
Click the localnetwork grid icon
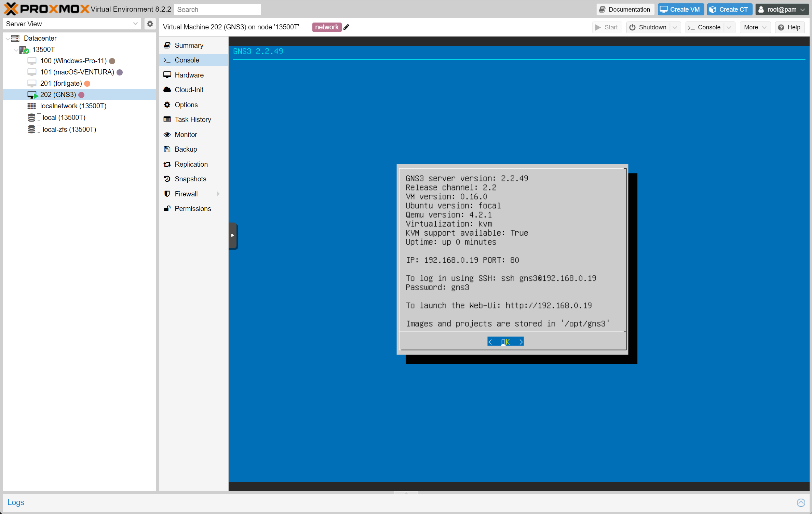point(32,106)
